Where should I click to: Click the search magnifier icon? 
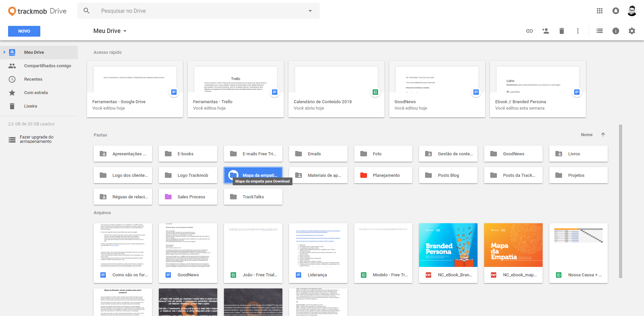(86, 11)
